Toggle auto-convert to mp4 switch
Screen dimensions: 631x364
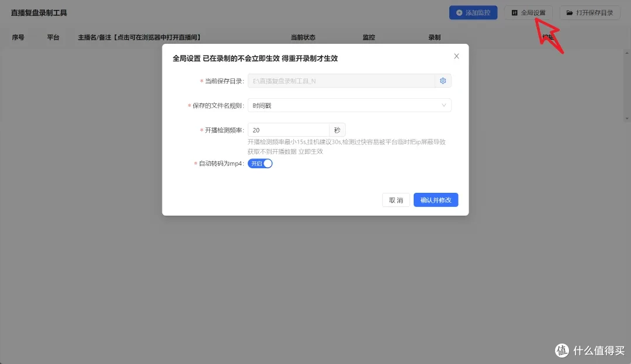point(260,164)
